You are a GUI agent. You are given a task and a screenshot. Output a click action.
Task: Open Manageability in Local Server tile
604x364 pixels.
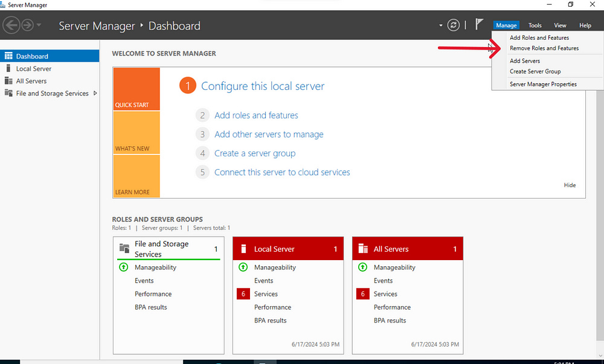click(275, 267)
